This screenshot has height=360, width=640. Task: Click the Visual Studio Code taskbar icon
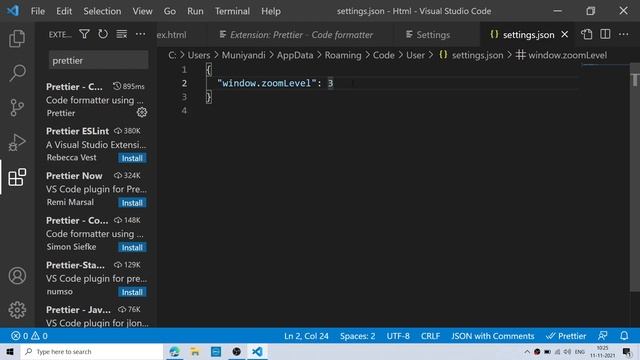[257, 351]
